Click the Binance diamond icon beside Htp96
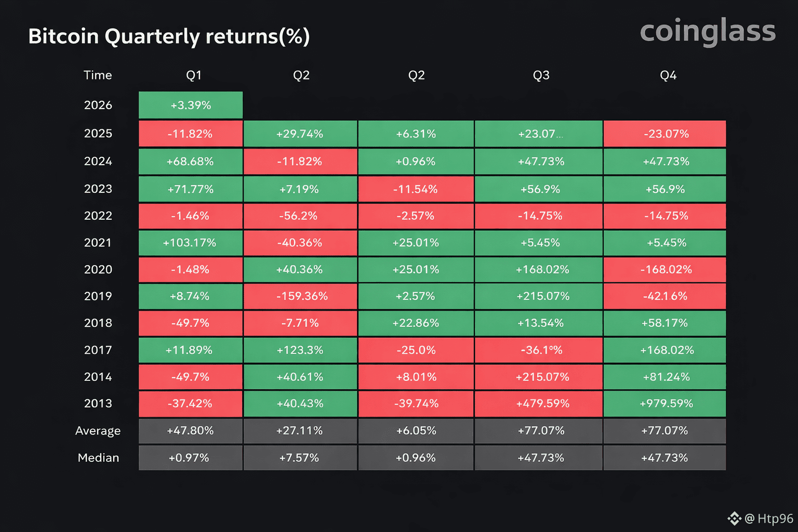The height and width of the screenshot is (532, 798). coord(734,518)
